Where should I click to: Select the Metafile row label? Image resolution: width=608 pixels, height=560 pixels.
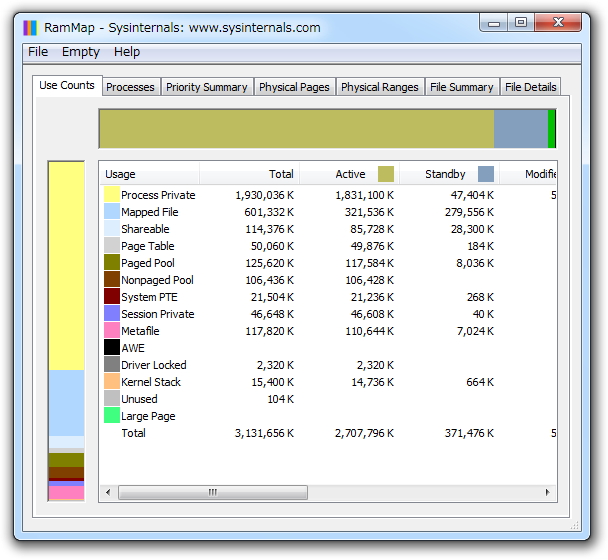140,331
